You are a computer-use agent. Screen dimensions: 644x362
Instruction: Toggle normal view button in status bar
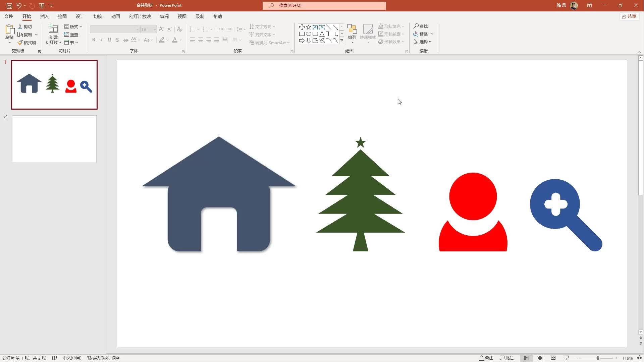(527, 358)
